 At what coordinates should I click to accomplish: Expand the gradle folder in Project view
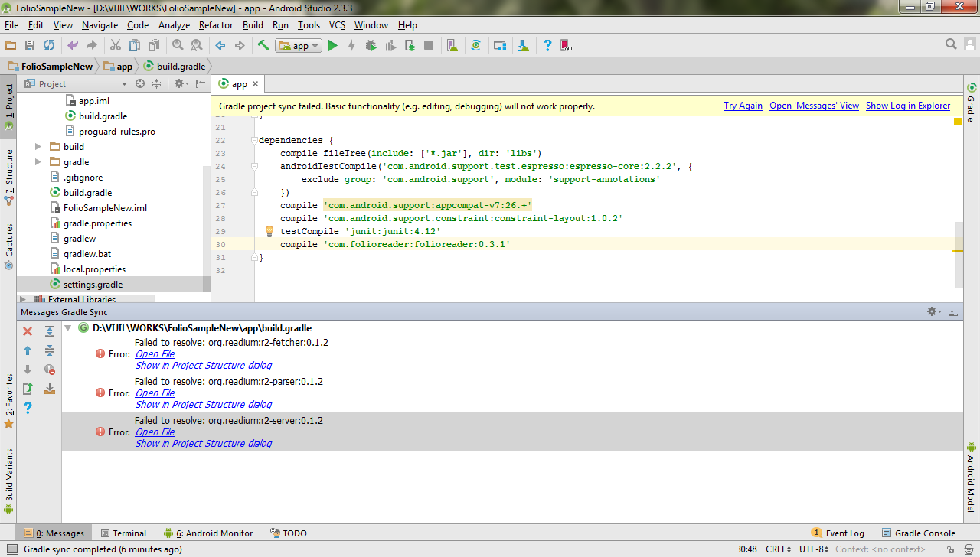pos(38,161)
